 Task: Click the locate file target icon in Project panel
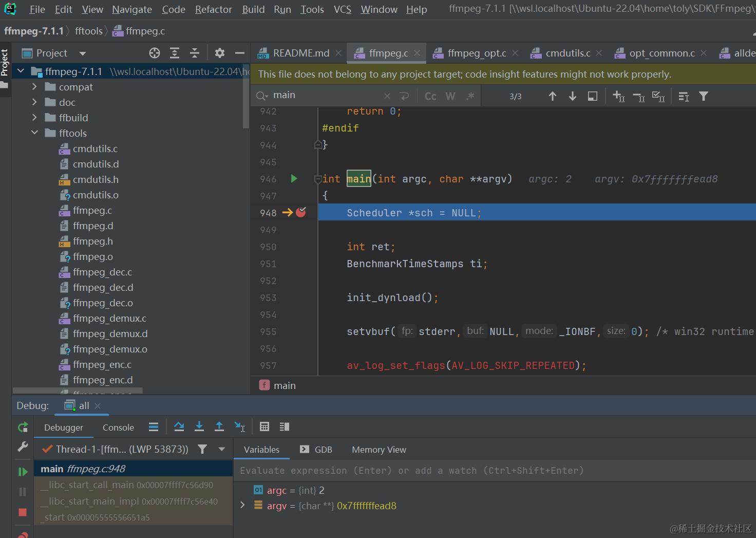click(x=155, y=53)
